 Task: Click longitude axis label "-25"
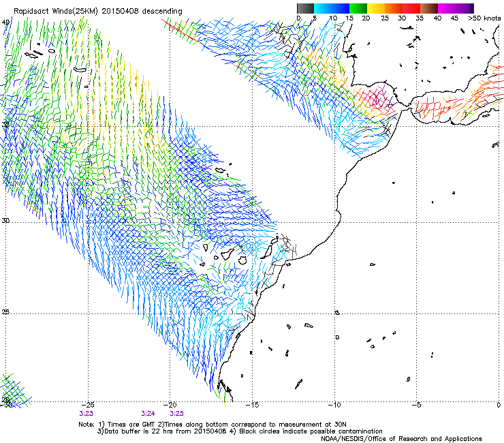click(88, 405)
